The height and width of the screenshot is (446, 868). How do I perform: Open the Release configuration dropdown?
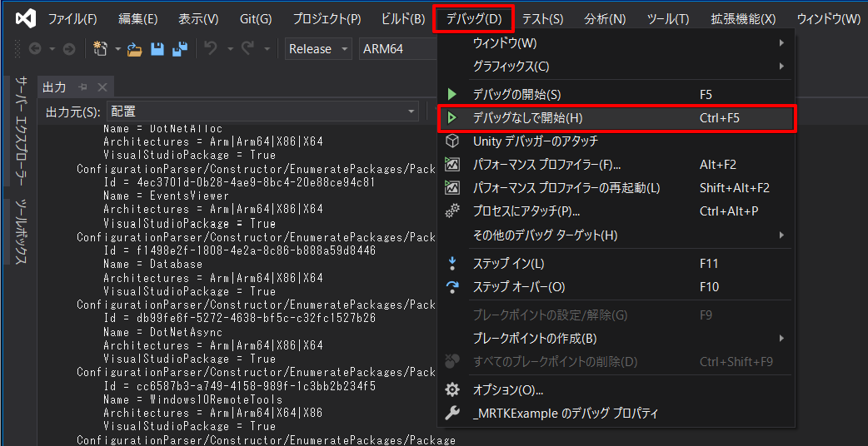click(319, 49)
